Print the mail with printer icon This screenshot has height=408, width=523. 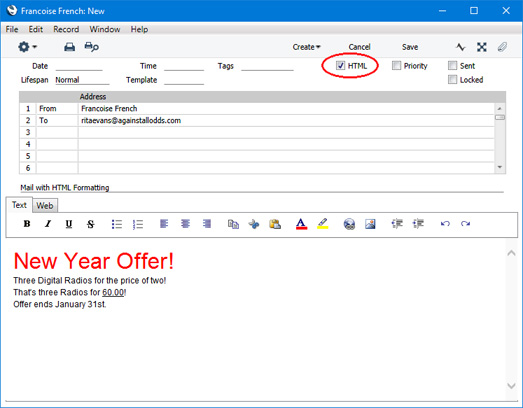[69, 47]
